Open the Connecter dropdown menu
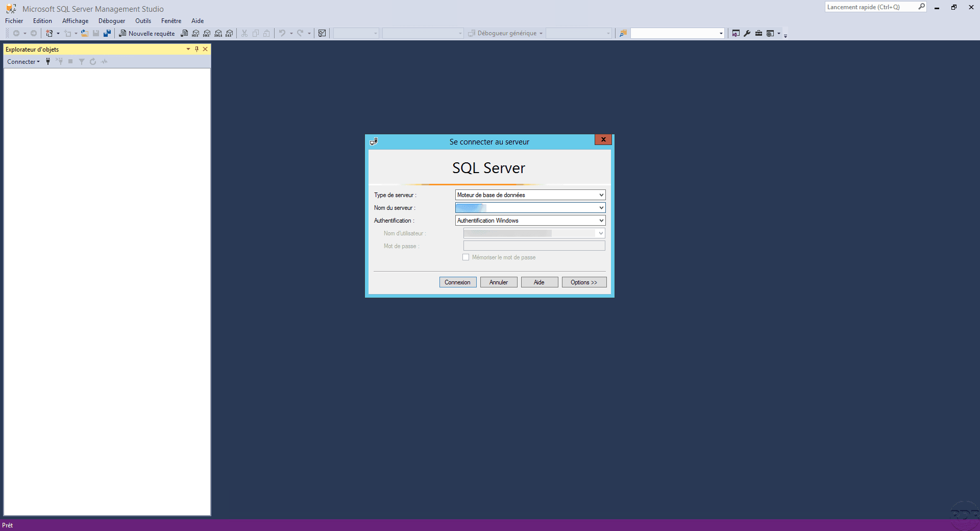This screenshot has width=980, height=531. 23,62
